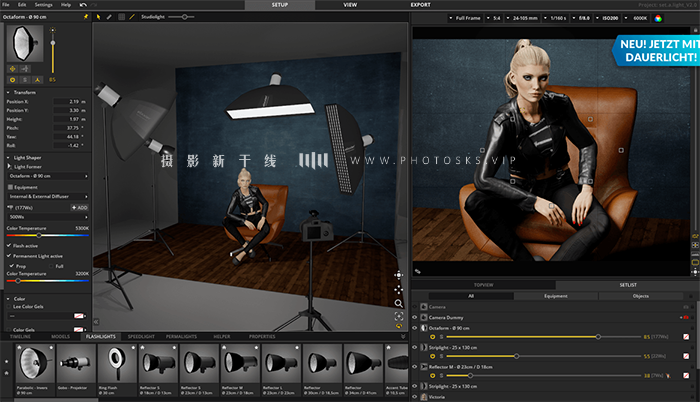Enable the Lee Color Gels option
Viewport: 700px width, 402px height.
(x=9, y=306)
